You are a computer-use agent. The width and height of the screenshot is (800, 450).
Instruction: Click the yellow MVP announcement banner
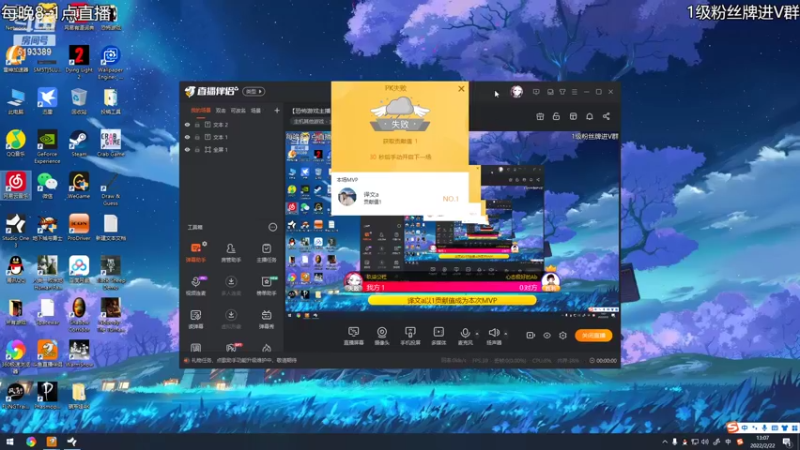[x=452, y=301]
